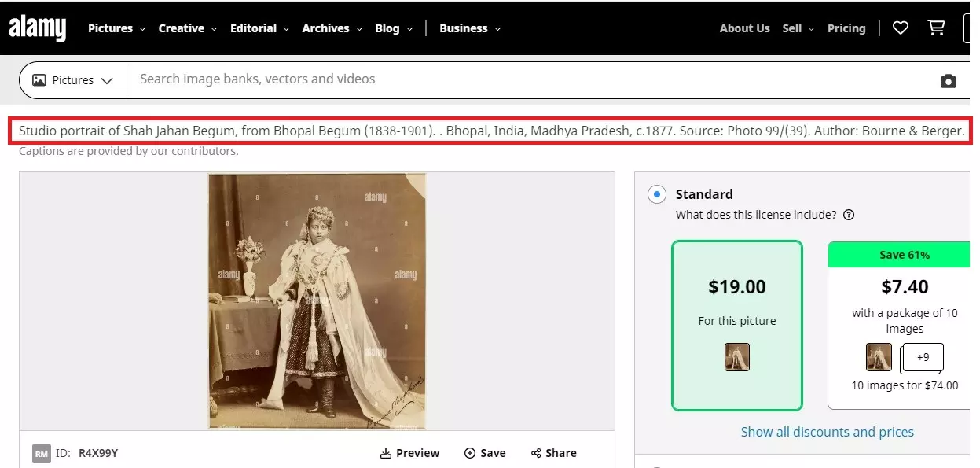Open the wishlist heart icon
Screen dimensions: 980x468
point(901,28)
